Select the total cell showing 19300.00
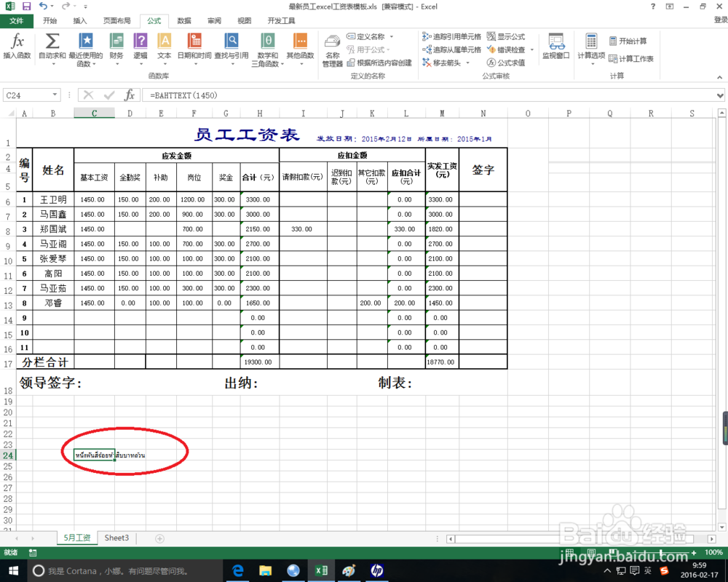The image size is (728, 582). [x=258, y=362]
